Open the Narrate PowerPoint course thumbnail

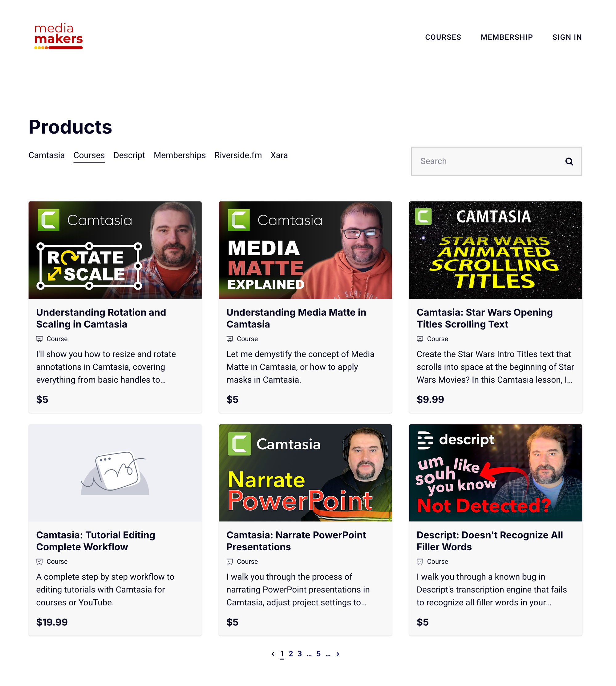pyautogui.click(x=305, y=472)
